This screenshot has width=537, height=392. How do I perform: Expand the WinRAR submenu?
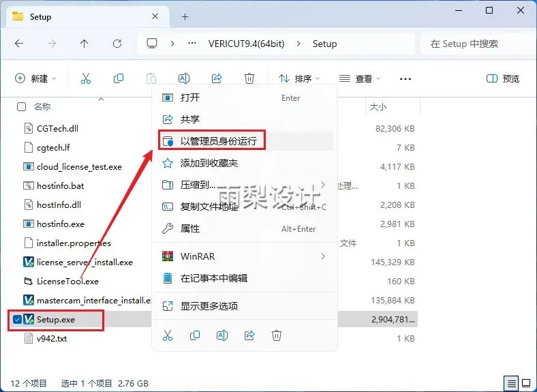323,256
